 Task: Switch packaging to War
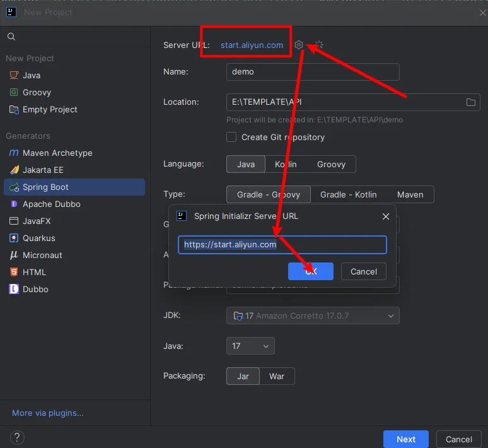[277, 376]
